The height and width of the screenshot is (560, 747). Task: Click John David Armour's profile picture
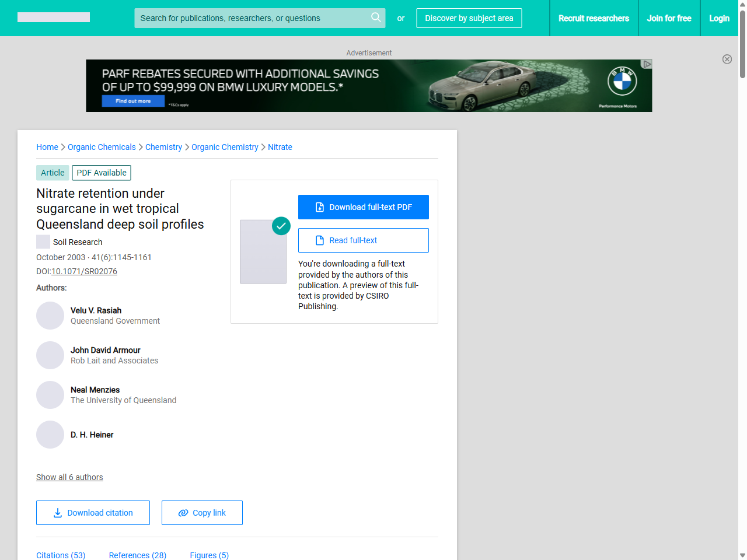(x=50, y=355)
